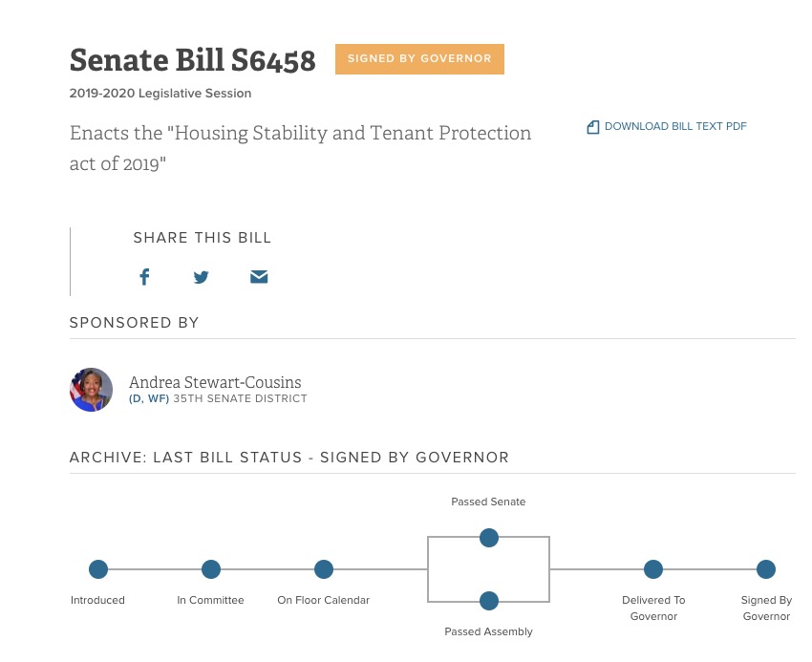Click the Passed Assembly label
Screen dimensions: 812x662
click(x=489, y=631)
